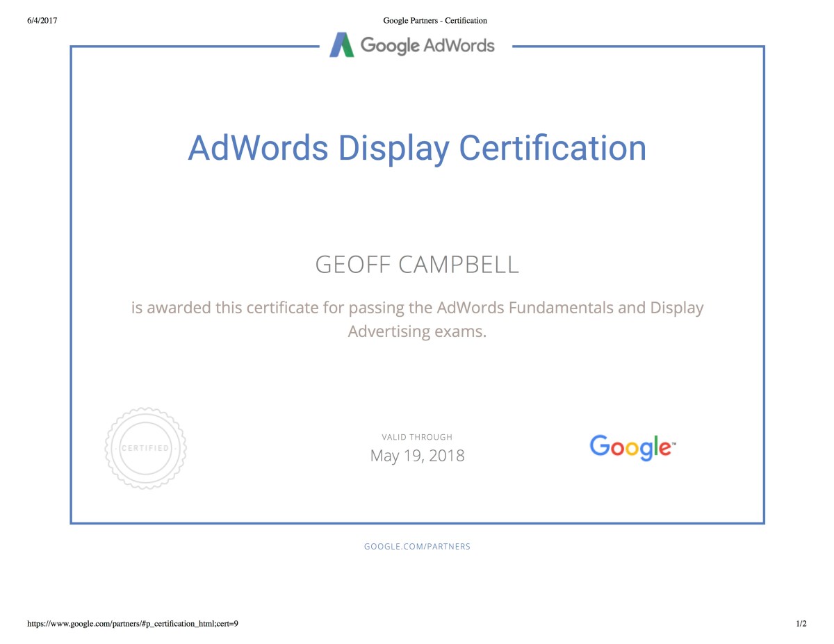This screenshot has width=834, height=644.
Task: Click the CERTIFIED seal badge
Action: click(x=145, y=447)
